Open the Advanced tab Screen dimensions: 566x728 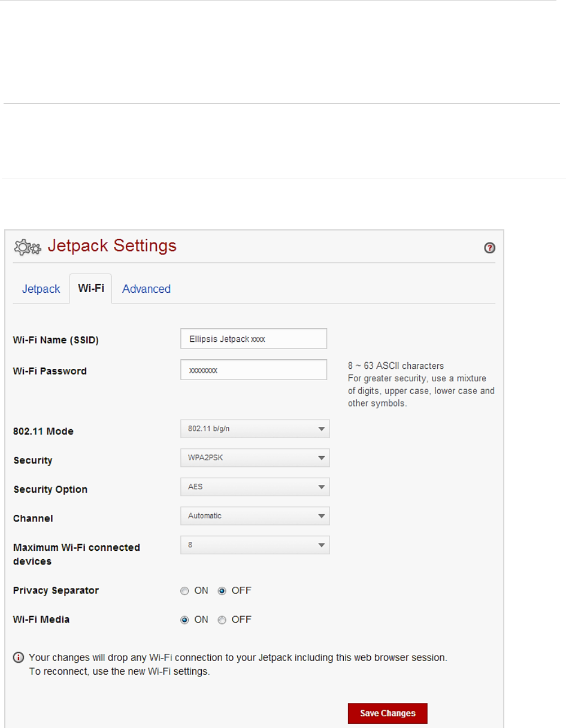click(146, 289)
